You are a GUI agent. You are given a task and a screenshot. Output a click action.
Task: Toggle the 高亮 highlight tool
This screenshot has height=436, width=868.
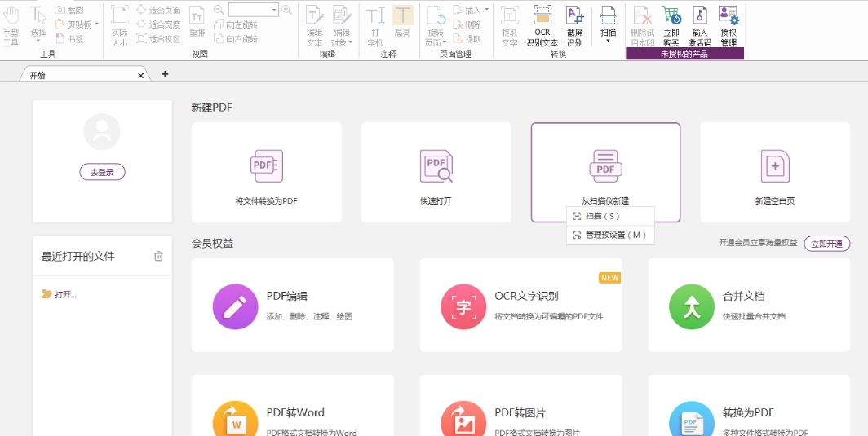coord(402,22)
